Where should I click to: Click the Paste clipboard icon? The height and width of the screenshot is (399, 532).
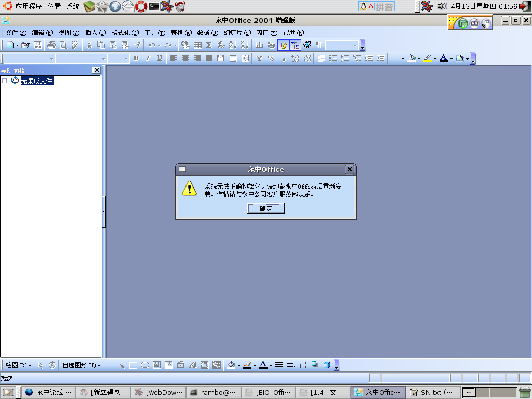coord(113,45)
